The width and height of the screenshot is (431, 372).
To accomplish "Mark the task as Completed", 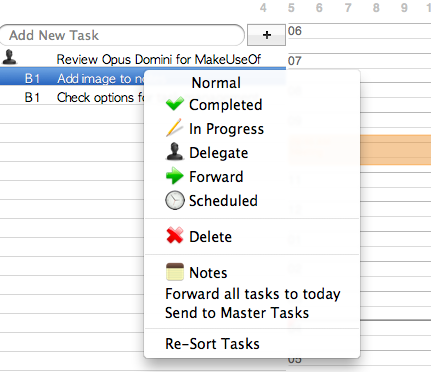I will pyautogui.click(x=226, y=105).
